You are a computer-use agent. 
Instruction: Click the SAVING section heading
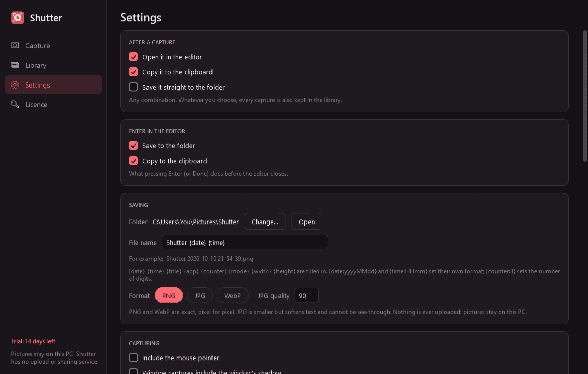138,205
